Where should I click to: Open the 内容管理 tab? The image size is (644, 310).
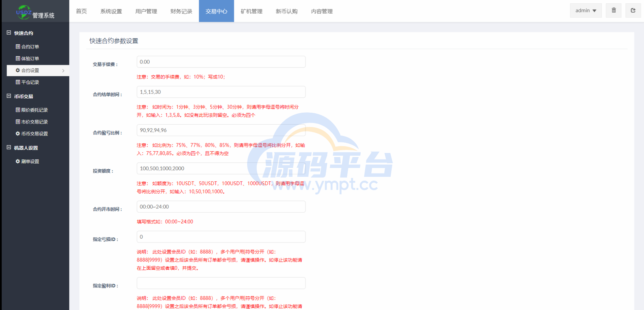pyautogui.click(x=322, y=11)
